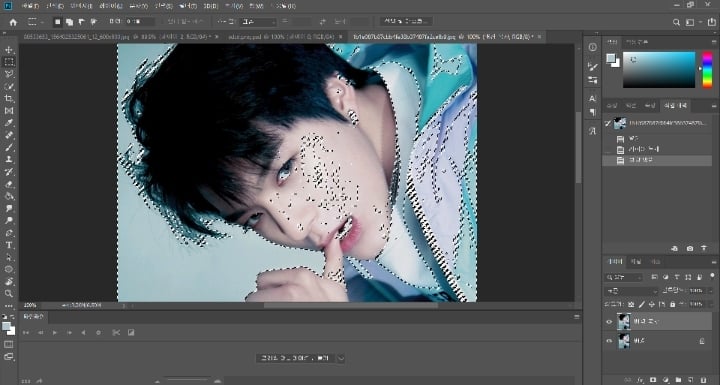Click Intersect with selection mode icon
This screenshot has width=720, height=385.
(x=94, y=22)
